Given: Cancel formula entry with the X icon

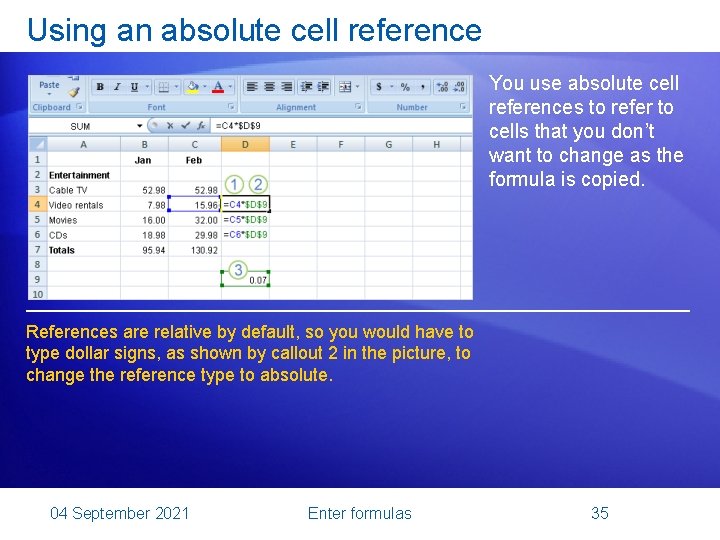Looking at the screenshot, I should pyautogui.click(x=170, y=125).
